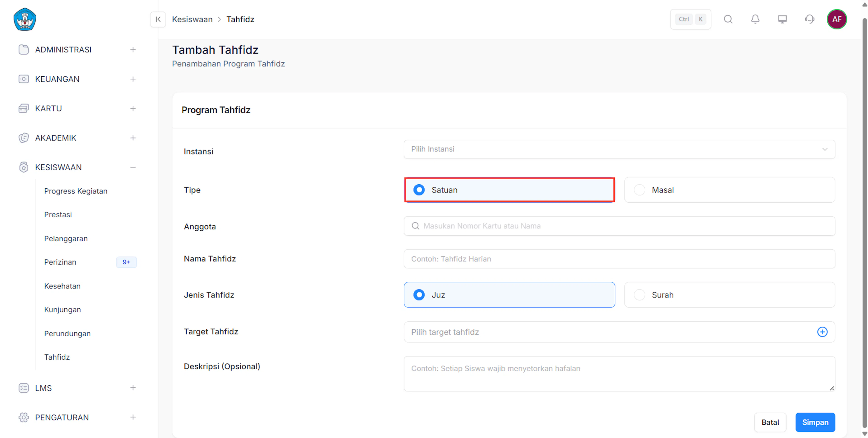868x438 pixels.
Task: Choose Surah as Jenis Tahfidz
Action: pos(729,295)
